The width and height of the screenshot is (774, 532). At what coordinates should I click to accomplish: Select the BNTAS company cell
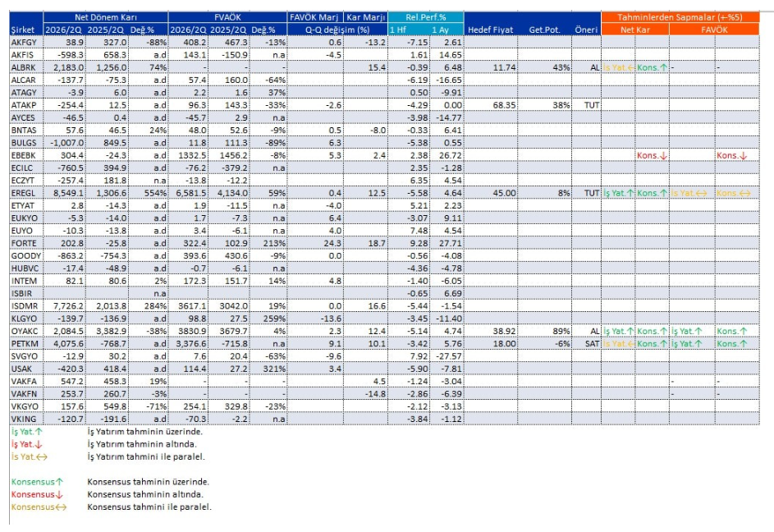(26, 130)
